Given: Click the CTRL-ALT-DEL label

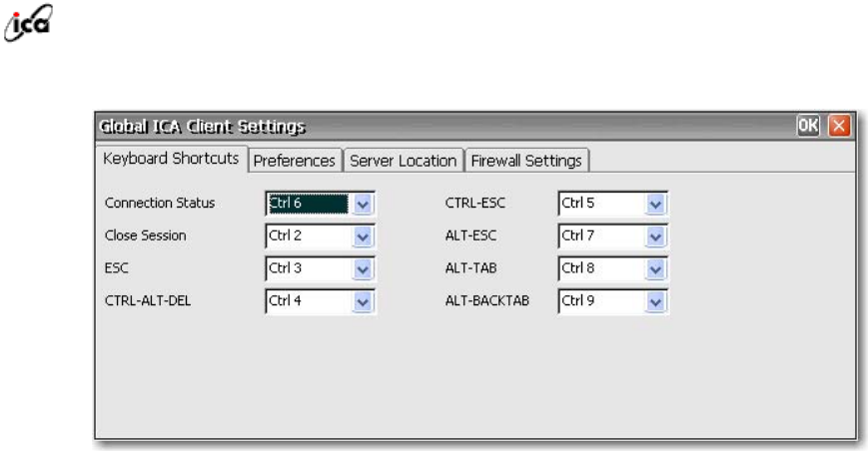Looking at the screenshot, I should (x=148, y=300).
